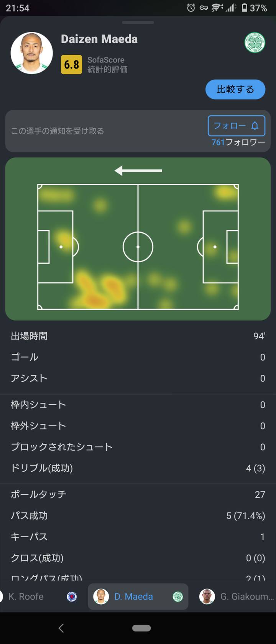Tap the 761 followers count link
Viewport: 276px width, 644px height.
click(238, 142)
